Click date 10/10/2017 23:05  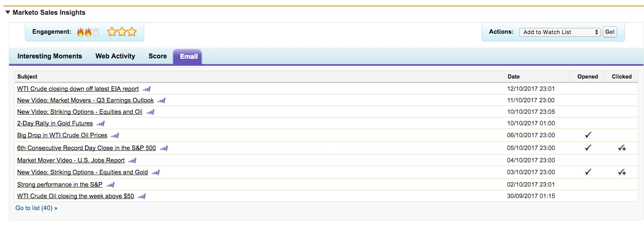click(x=531, y=112)
